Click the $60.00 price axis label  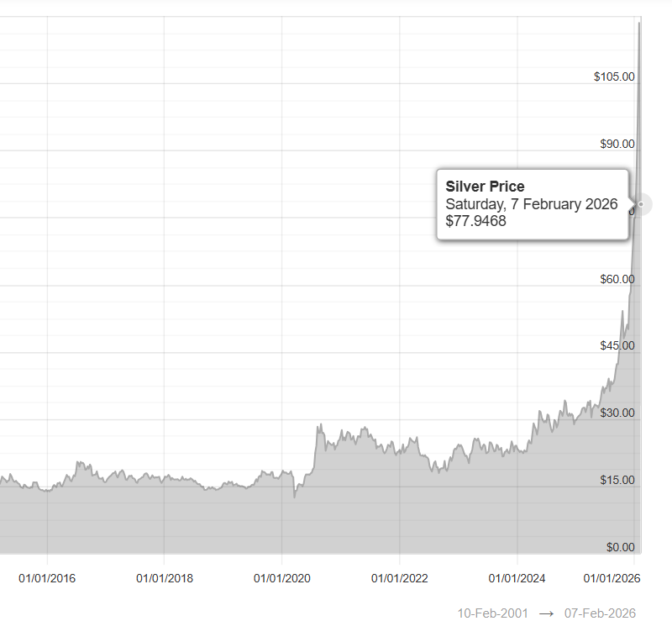617,279
